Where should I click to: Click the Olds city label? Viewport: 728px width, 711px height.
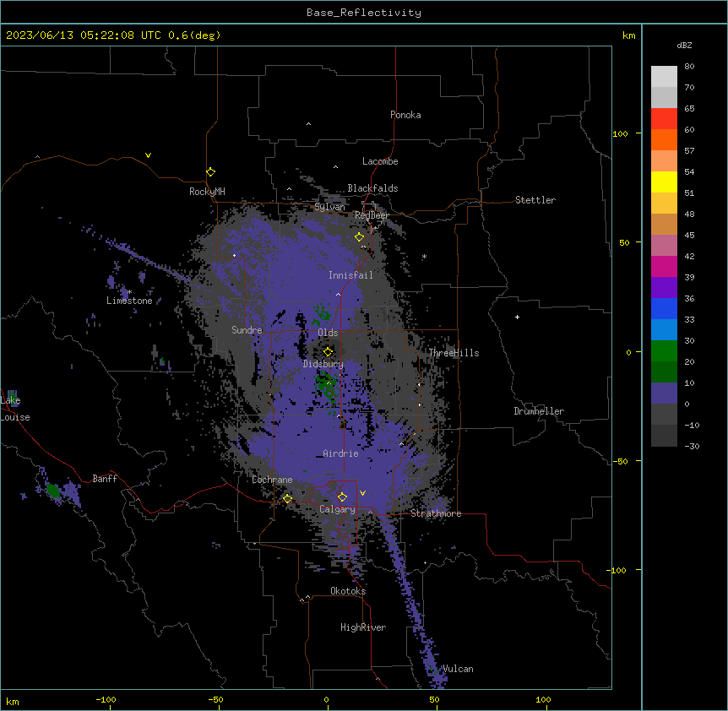point(328,333)
